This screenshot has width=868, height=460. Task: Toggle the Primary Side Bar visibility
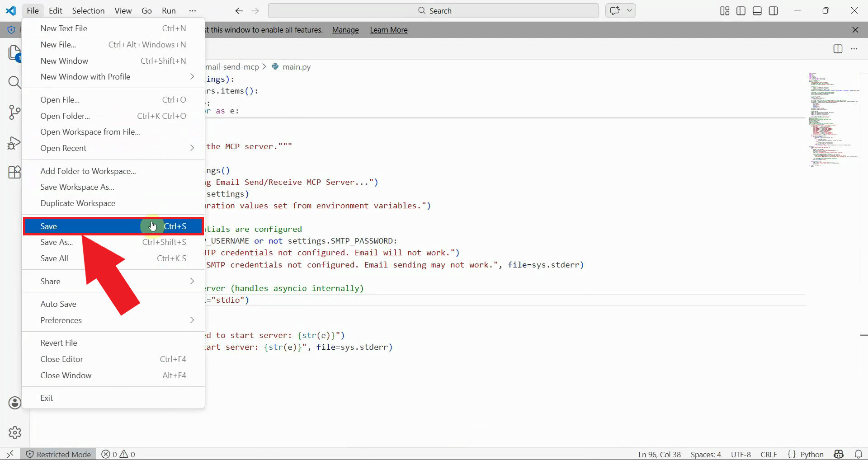click(x=741, y=10)
